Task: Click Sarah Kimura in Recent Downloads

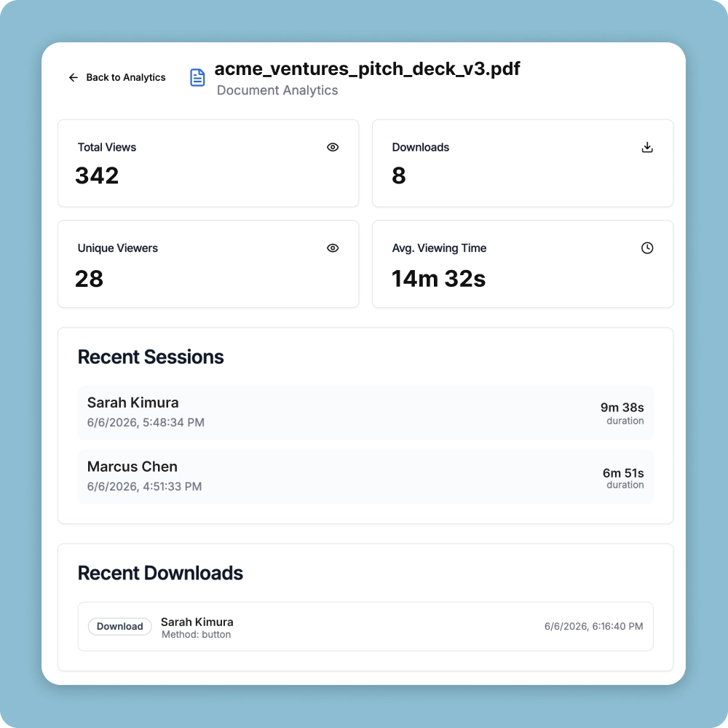Action: (x=197, y=622)
